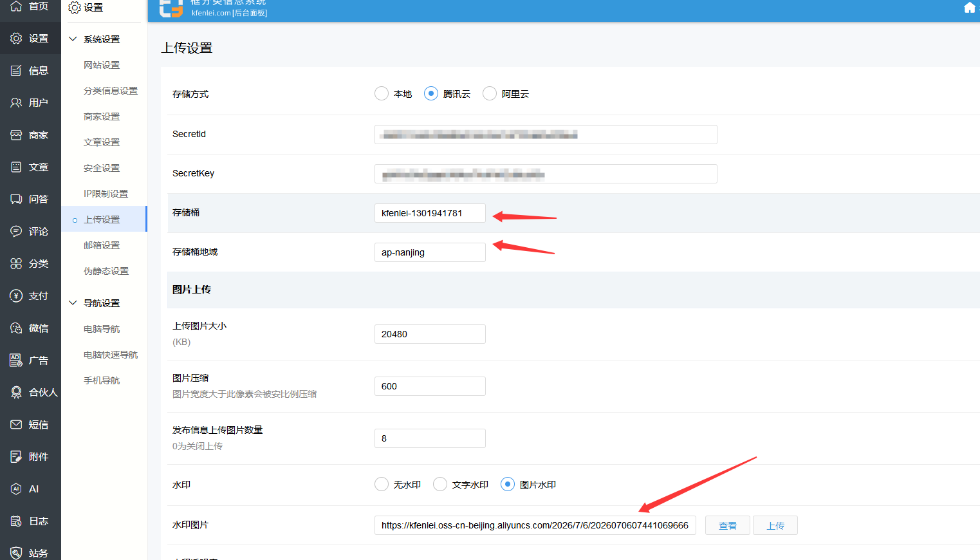Click the home icon in the sidebar

[16, 6]
